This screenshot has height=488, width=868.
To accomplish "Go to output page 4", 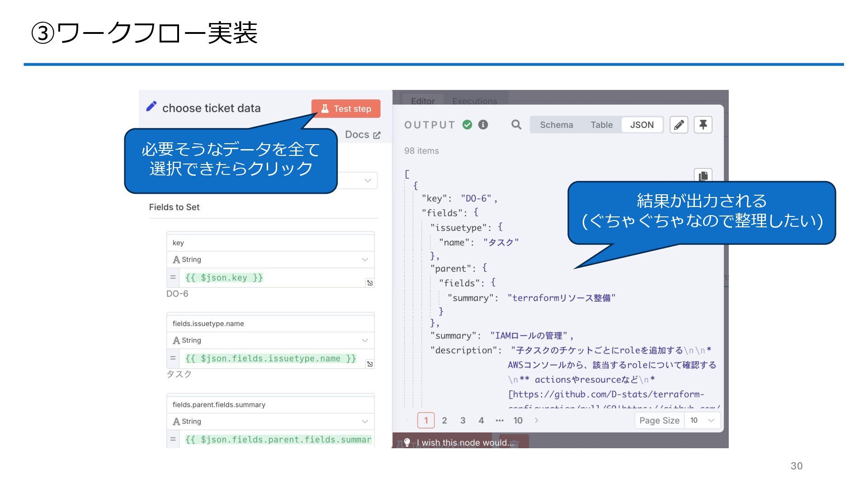I will tap(481, 420).
